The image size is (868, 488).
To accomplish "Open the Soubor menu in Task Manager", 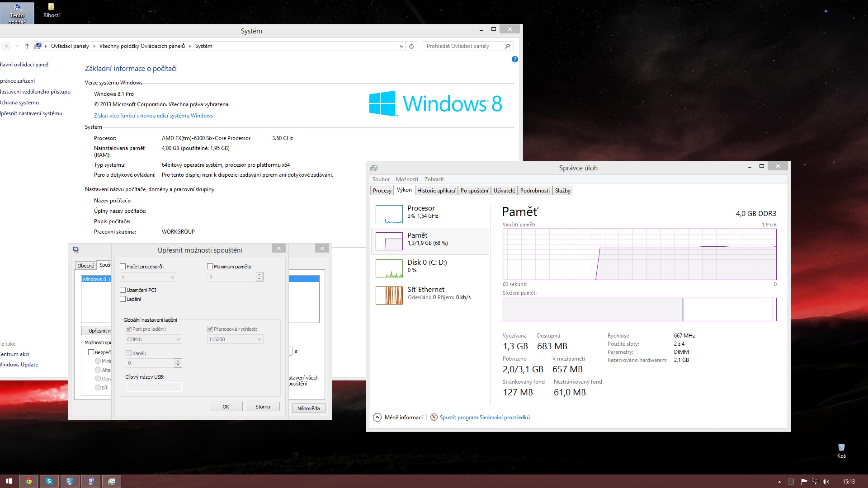I will click(381, 179).
